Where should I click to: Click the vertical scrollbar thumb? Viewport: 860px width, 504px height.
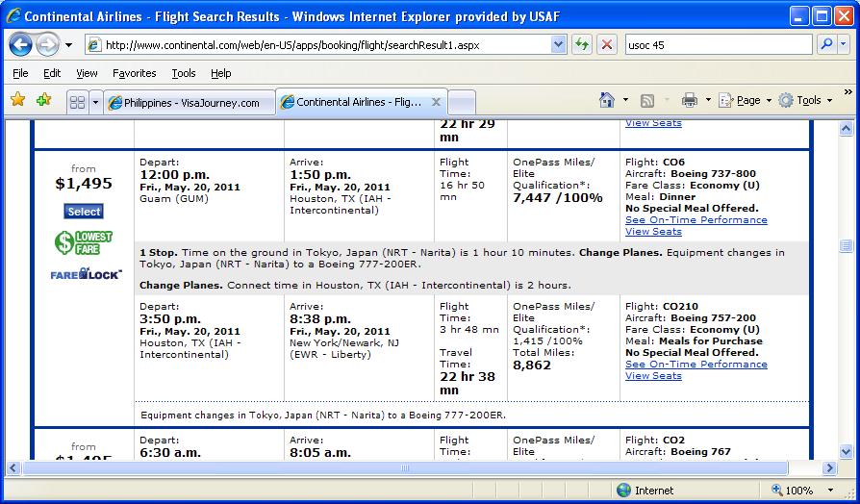coord(847,245)
